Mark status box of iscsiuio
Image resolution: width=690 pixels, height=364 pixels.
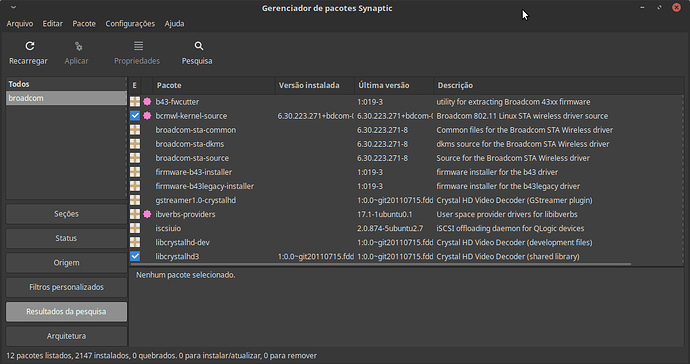point(135,228)
